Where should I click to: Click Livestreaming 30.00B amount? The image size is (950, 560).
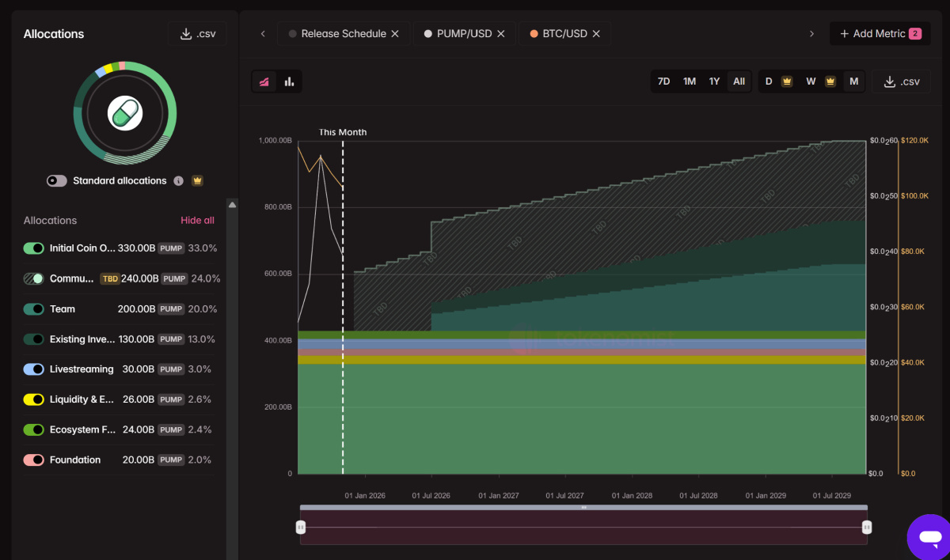click(x=139, y=369)
